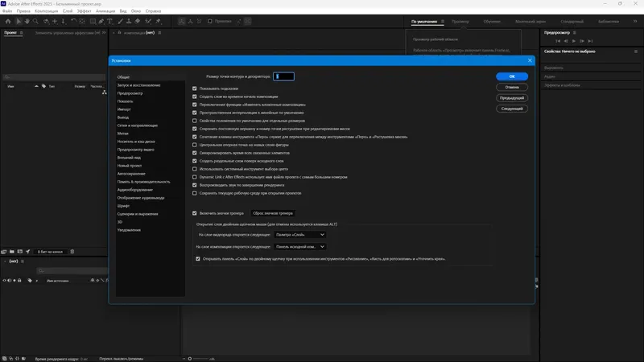Screen dimensions: 644x362
Task: Expand the Project panel tabs overflow chevrons
Action: coord(104,32)
